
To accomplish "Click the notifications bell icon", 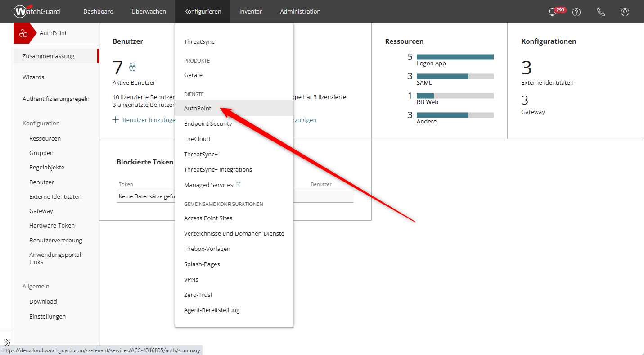I will [552, 12].
